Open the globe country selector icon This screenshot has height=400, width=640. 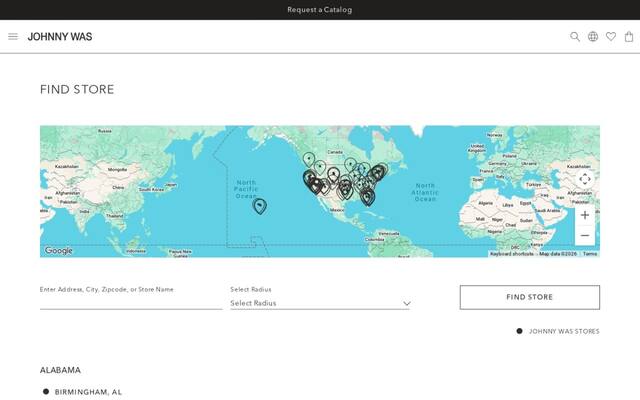point(593,37)
